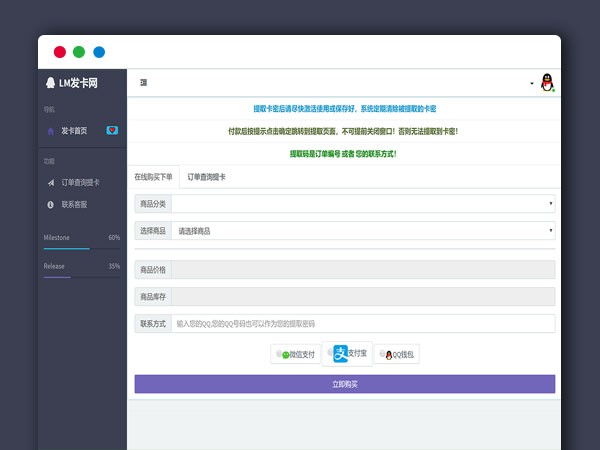Viewport: 600px width, 450px height.
Task: Select 微信支付 payment option
Action: [296, 354]
